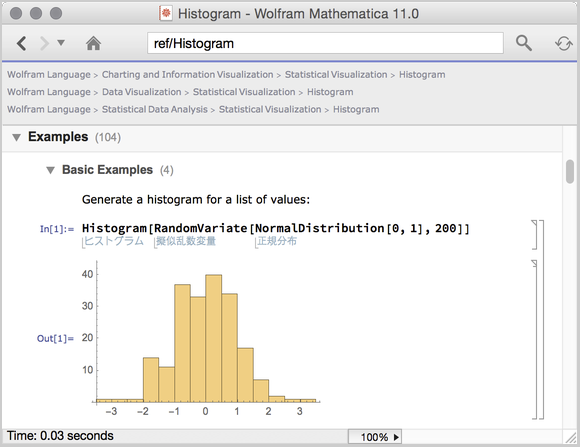Click the ヒストグラム code annotation
580x447 pixels.
coord(113,241)
